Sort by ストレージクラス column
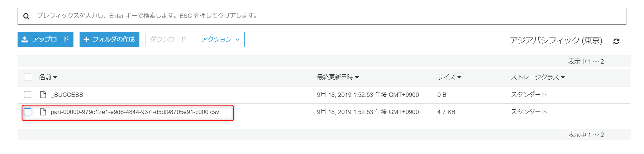This screenshot has height=154, width=644. click(x=538, y=77)
